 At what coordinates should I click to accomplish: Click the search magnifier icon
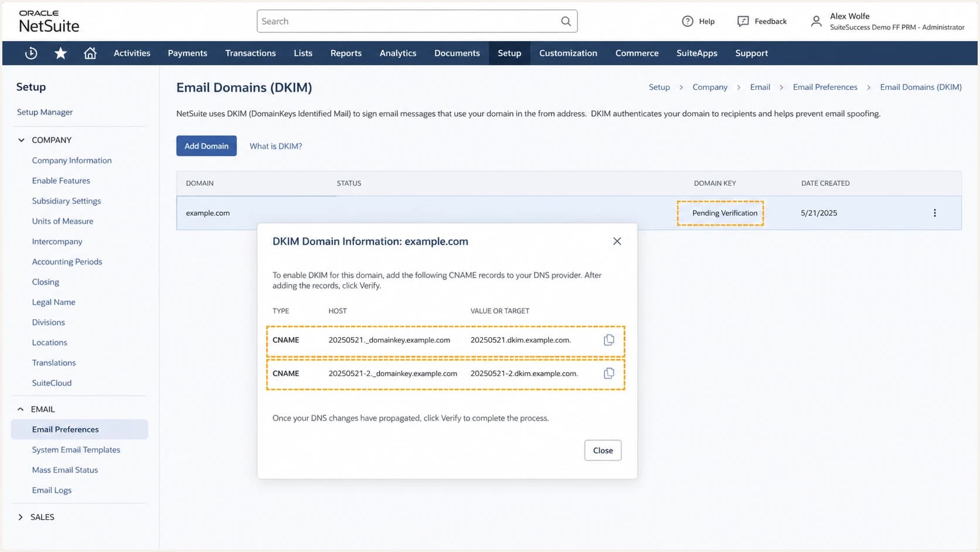click(566, 21)
